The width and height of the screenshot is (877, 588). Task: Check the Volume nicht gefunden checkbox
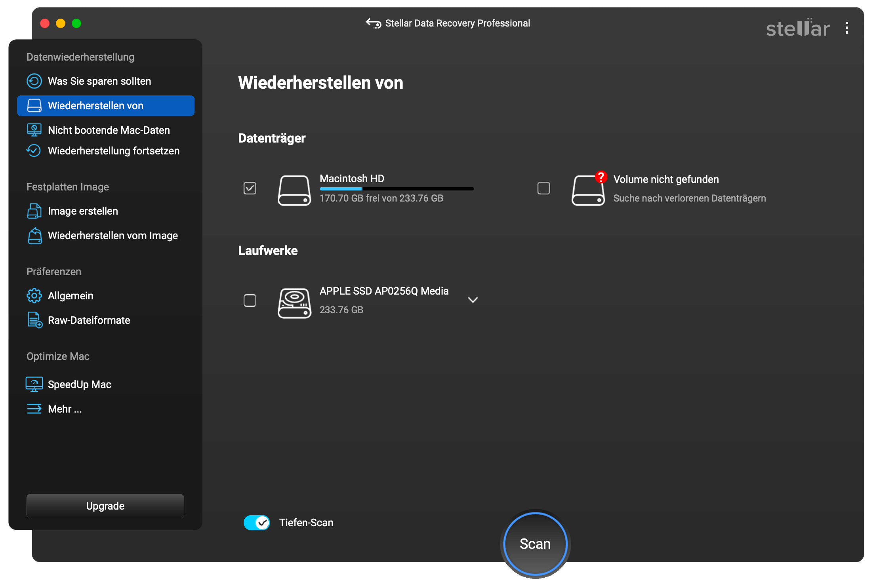543,188
